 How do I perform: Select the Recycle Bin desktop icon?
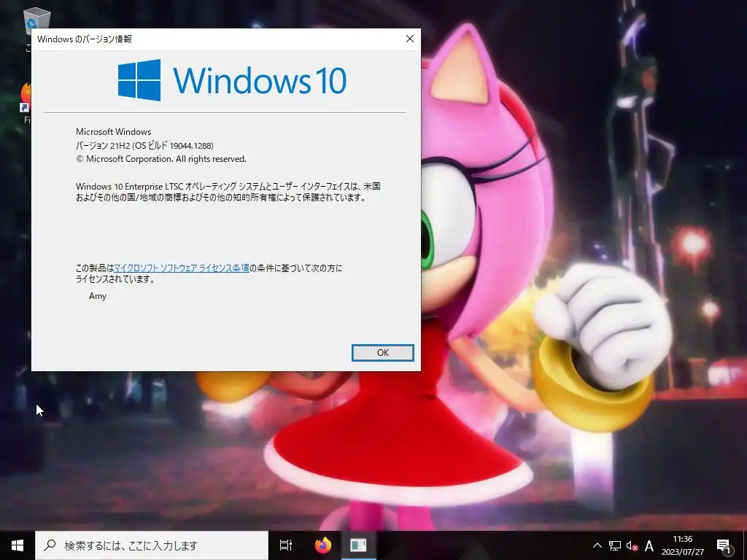click(36, 19)
